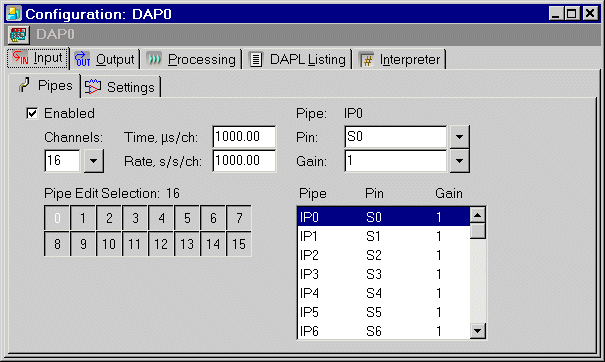
Task: Toggle the Enabled checkbox
Action: point(32,113)
